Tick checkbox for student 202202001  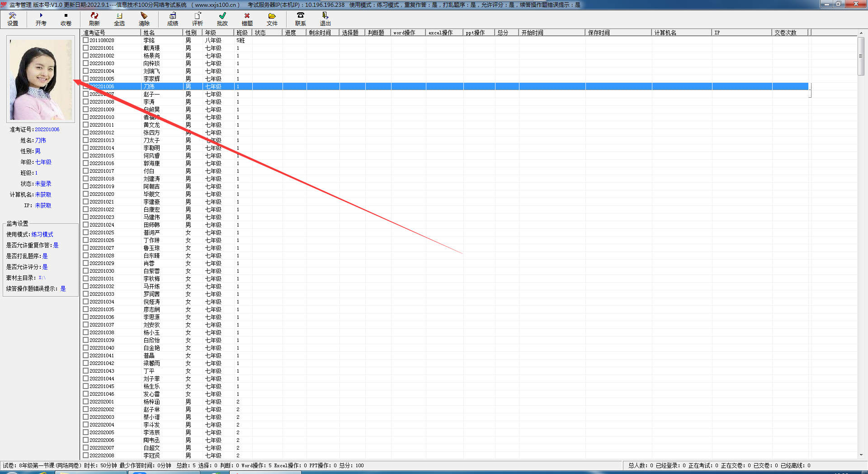click(x=86, y=402)
